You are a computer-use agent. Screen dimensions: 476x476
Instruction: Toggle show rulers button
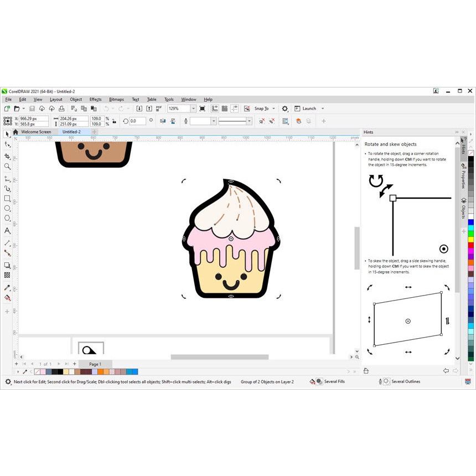click(215, 108)
